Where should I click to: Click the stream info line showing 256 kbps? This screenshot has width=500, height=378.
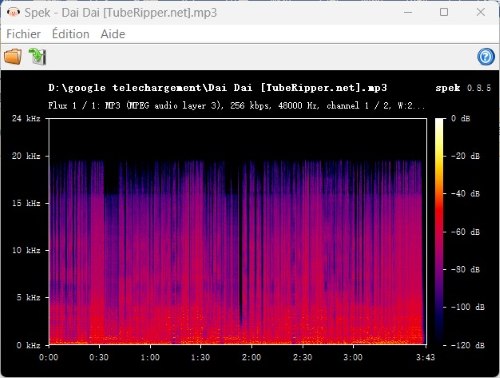237,106
